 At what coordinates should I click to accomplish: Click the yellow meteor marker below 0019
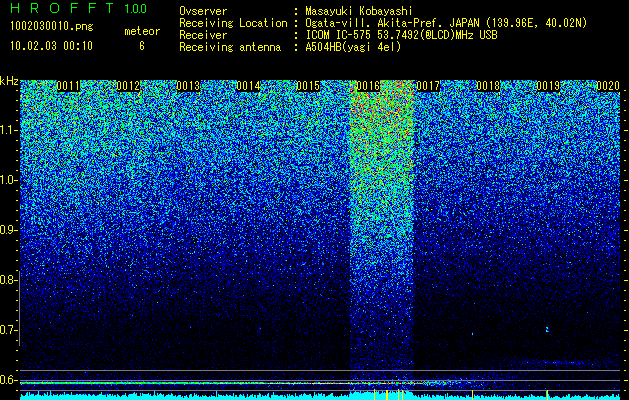click(547, 394)
